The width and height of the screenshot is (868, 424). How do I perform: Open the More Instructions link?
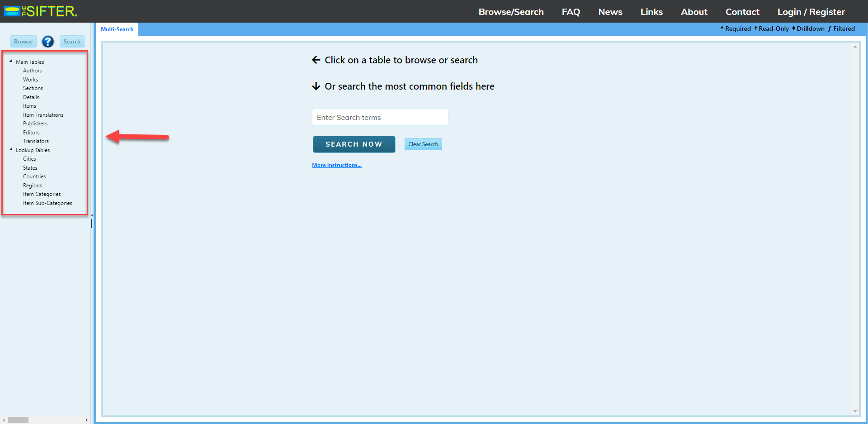click(x=336, y=165)
